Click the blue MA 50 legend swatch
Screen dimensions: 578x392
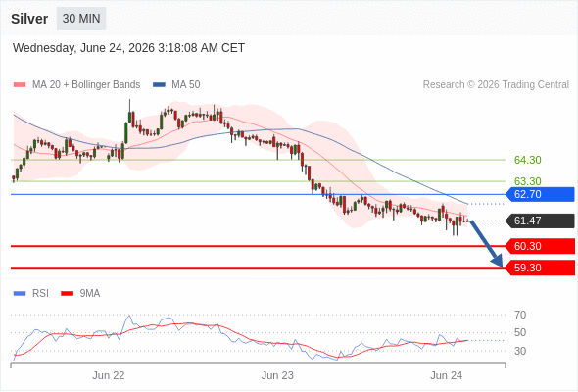point(159,85)
